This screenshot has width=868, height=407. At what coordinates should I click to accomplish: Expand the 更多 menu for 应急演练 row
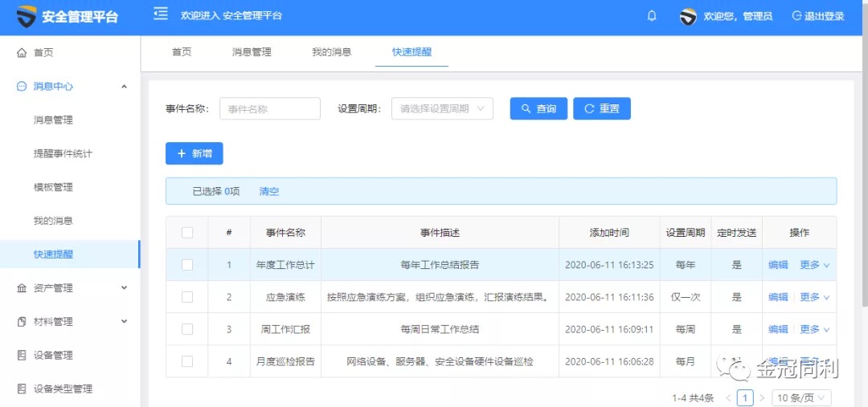click(814, 297)
